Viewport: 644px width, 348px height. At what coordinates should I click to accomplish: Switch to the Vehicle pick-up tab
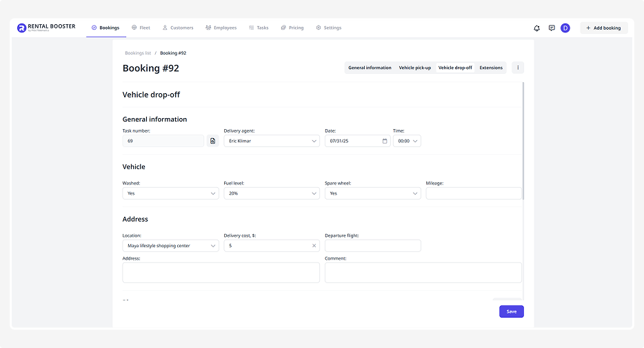click(x=414, y=68)
